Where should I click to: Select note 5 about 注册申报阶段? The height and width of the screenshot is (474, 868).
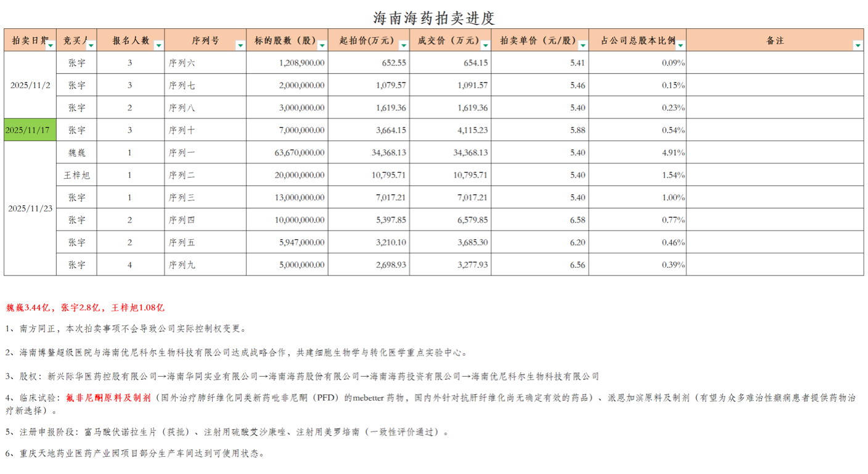tap(227, 432)
